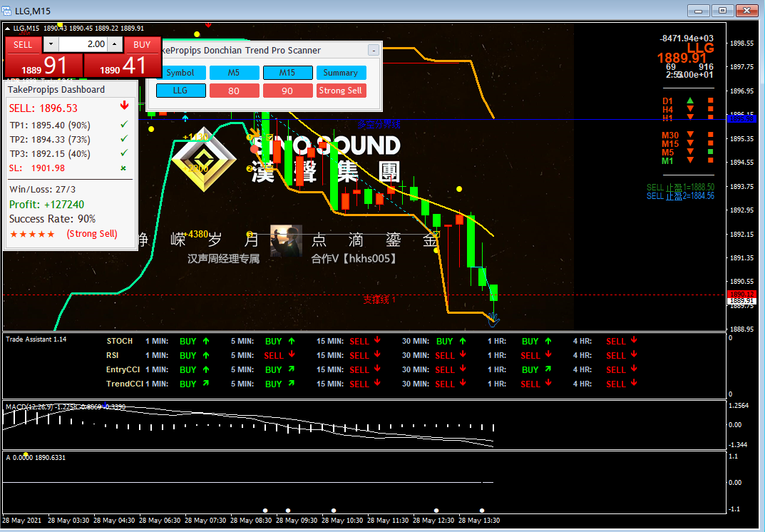Click the orange square in the D1 row
765x532 pixels.
point(710,101)
